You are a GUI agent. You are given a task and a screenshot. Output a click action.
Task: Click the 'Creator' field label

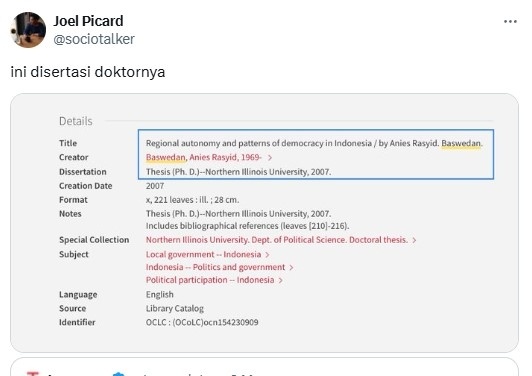(x=74, y=157)
